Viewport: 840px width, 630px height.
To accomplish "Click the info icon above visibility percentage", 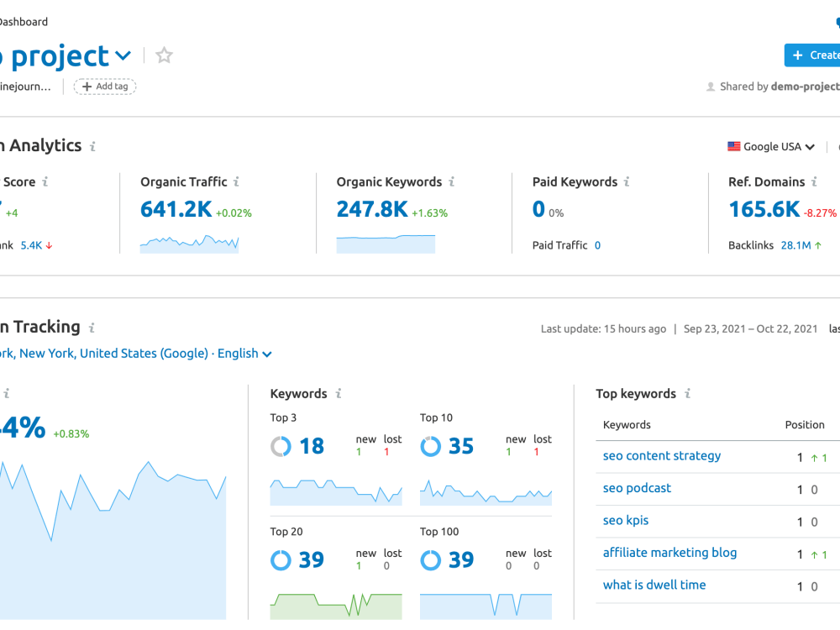I will 7,394.
